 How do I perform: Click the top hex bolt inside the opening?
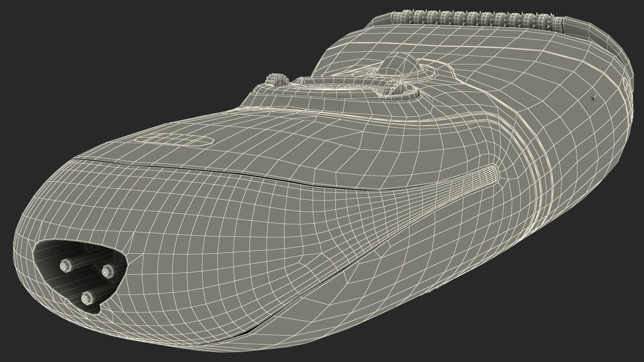pos(66,266)
